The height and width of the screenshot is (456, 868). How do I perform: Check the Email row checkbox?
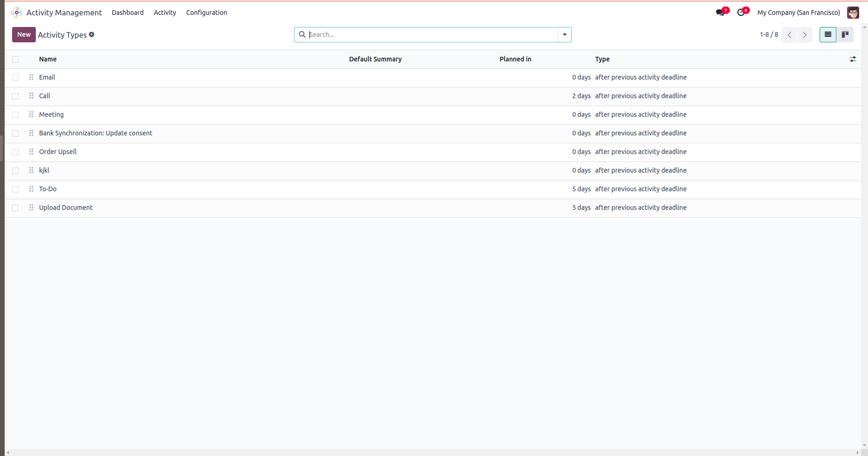15,78
